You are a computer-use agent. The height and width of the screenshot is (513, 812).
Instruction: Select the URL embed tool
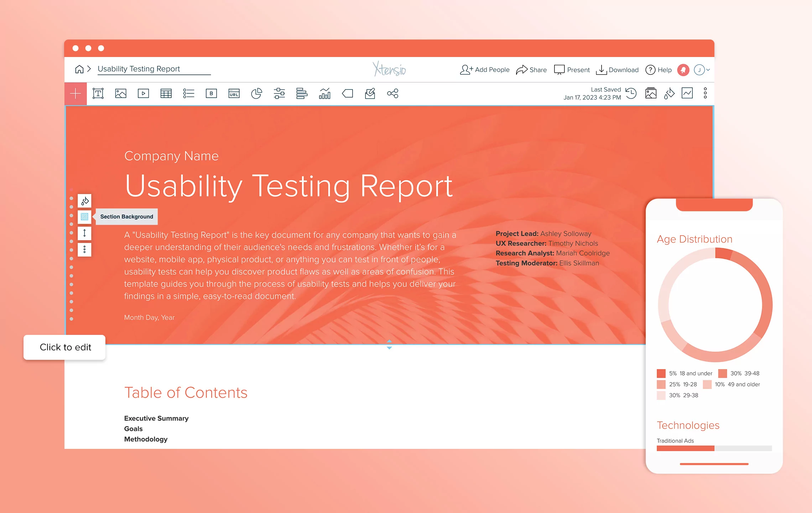(x=234, y=93)
